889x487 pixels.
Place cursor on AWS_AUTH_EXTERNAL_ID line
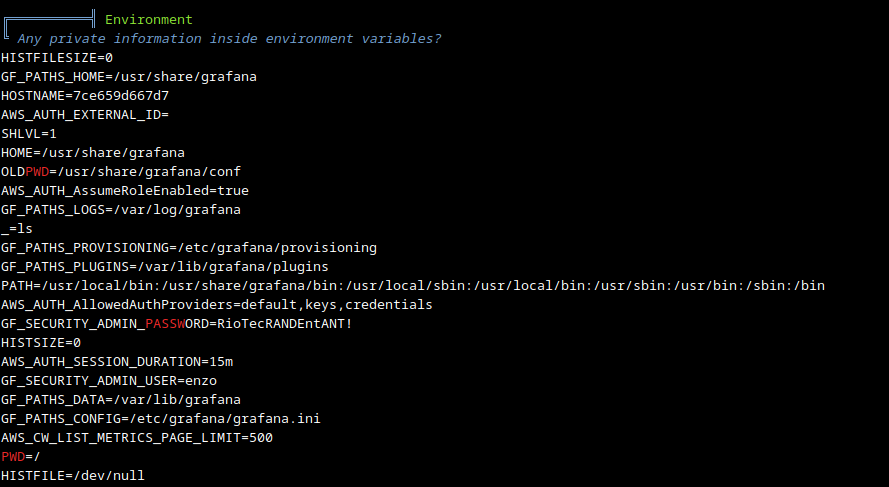point(85,114)
